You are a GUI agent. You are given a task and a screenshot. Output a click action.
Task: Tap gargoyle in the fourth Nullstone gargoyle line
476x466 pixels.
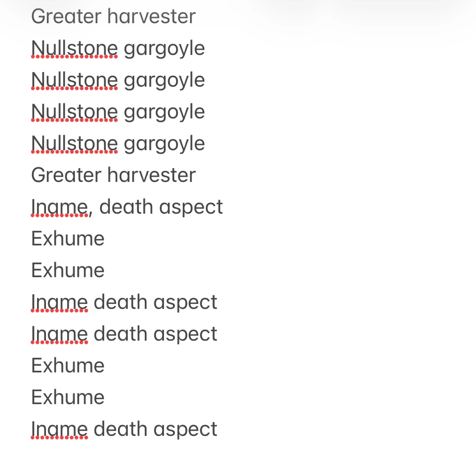tap(164, 145)
